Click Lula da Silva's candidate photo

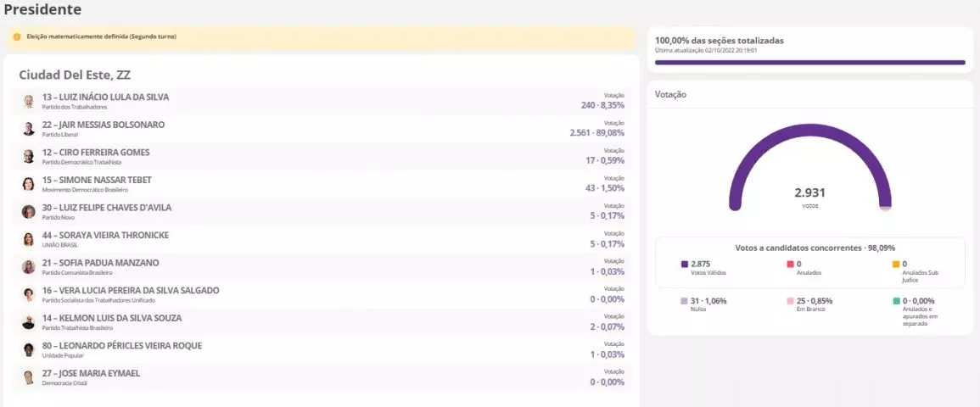click(x=29, y=102)
